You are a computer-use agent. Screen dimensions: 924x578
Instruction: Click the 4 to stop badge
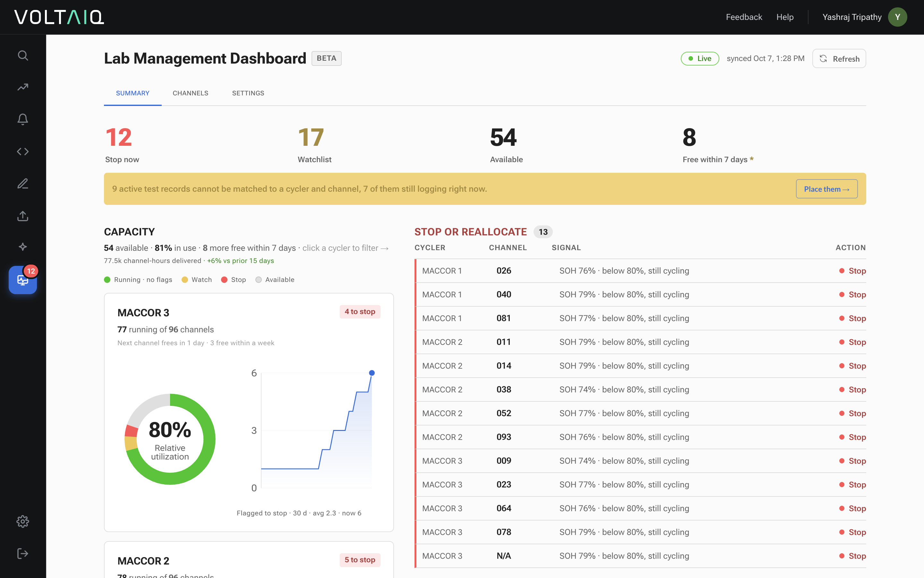pyautogui.click(x=360, y=311)
